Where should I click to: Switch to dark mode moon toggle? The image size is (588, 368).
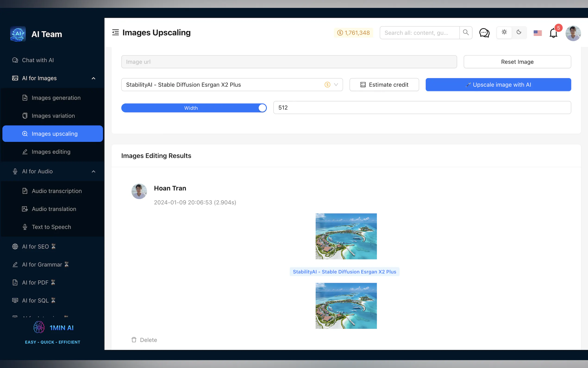519,32
